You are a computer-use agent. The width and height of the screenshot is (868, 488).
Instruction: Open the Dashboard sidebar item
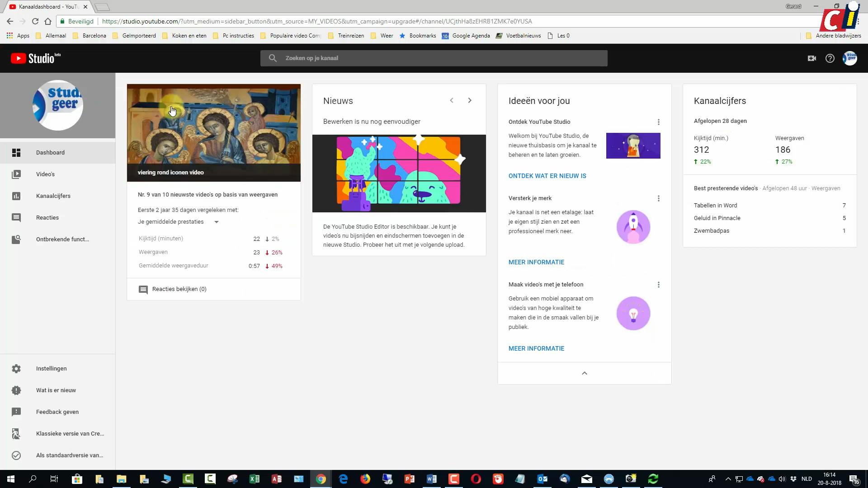click(50, 153)
